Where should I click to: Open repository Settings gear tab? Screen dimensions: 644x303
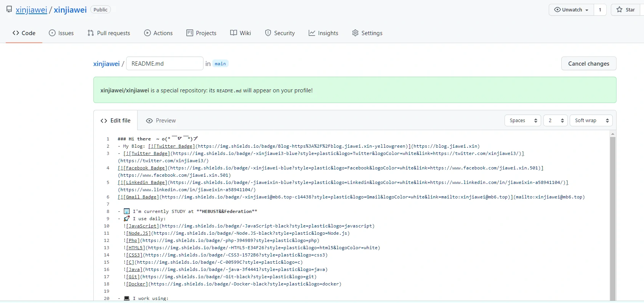coord(367,33)
